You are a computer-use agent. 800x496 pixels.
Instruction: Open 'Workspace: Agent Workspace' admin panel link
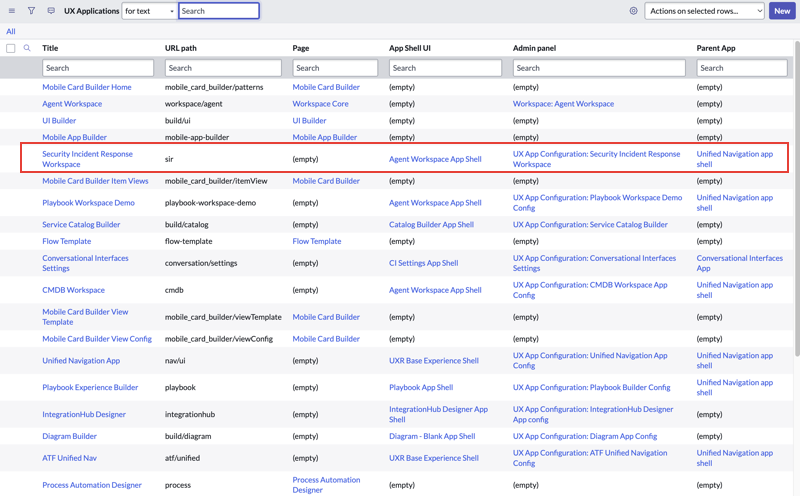tap(563, 104)
